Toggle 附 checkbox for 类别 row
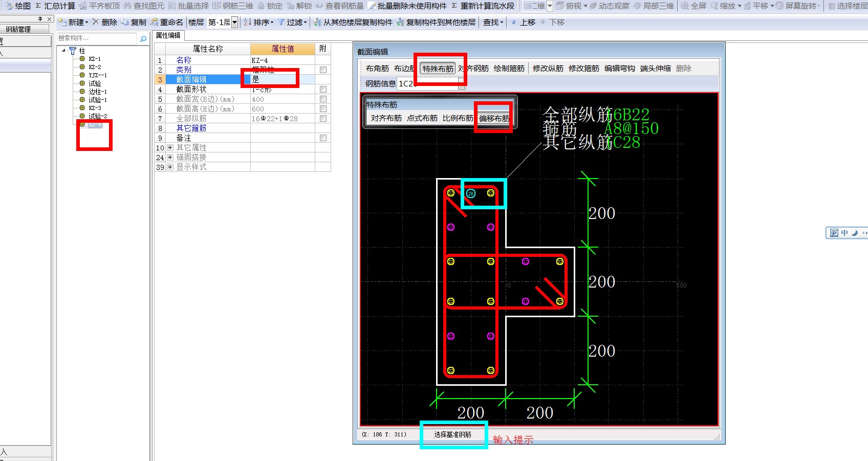The width and height of the screenshot is (868, 461). (323, 70)
